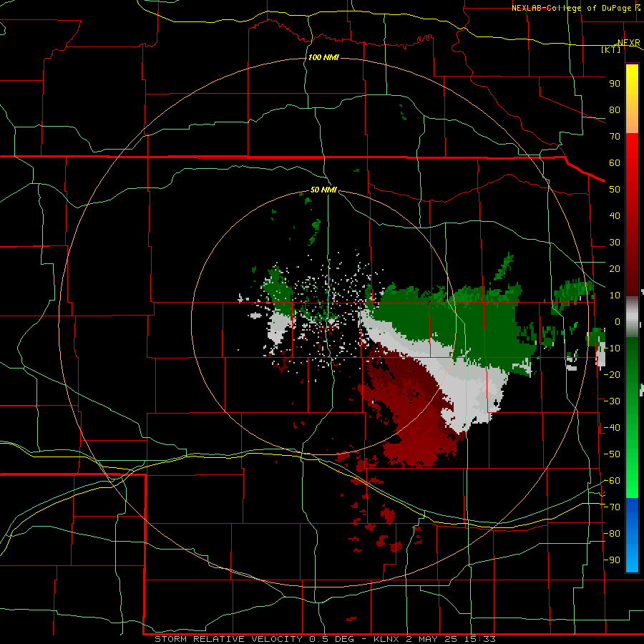Viewport: 644px width, 644px height.
Task: Click the KLNX radar site identifier
Action: click(386, 639)
